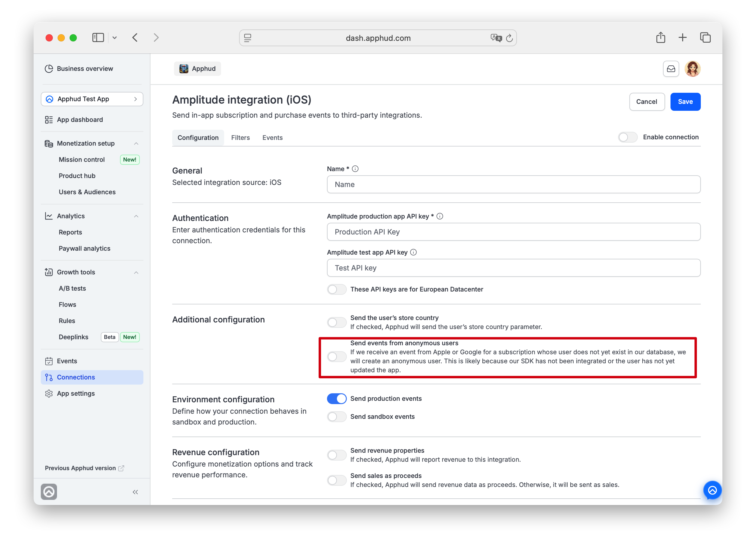Toggle the European Datacenter API keys switch
The height and width of the screenshot is (550, 756).
pos(337,289)
